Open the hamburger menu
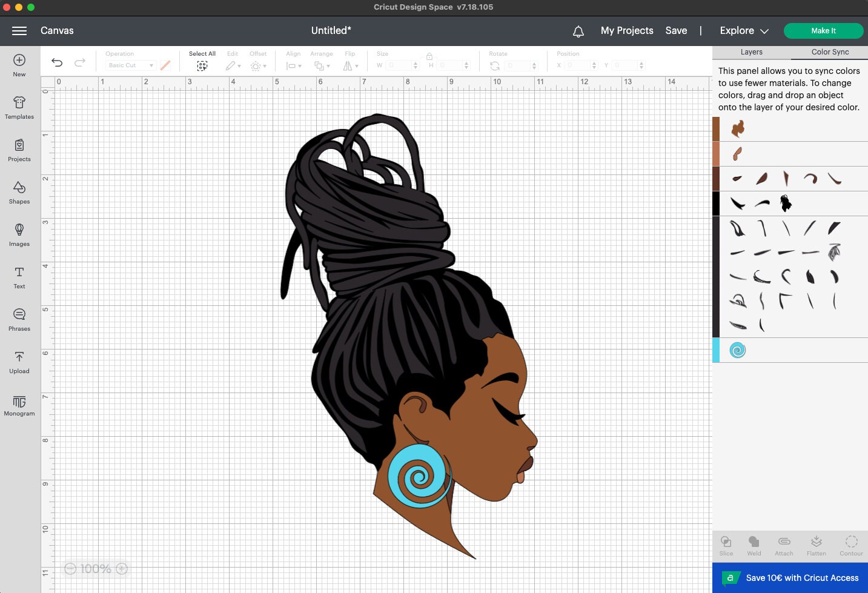 [19, 31]
